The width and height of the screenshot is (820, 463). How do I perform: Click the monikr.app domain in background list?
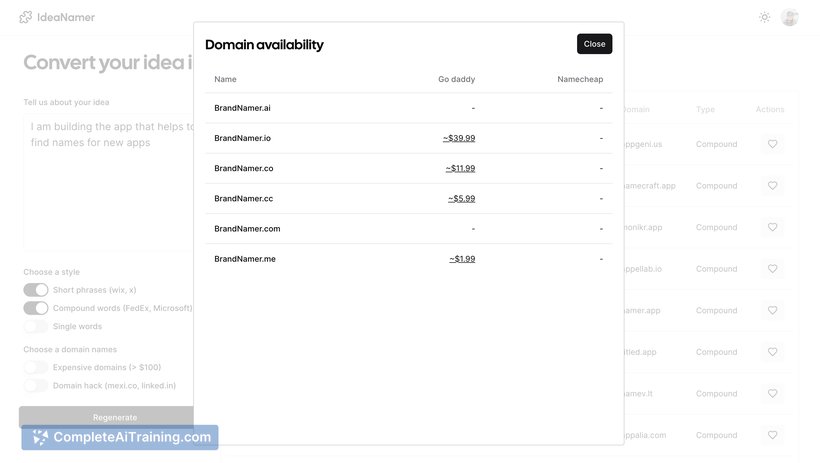click(643, 227)
